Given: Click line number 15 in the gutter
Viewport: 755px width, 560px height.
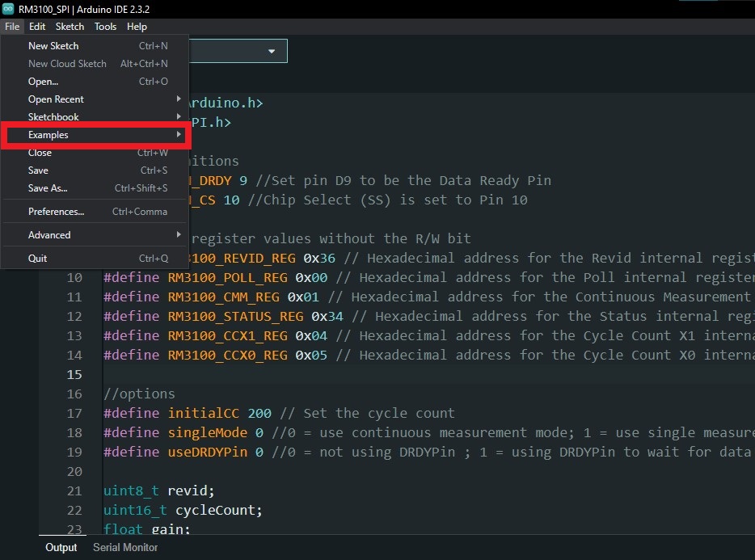Looking at the screenshot, I should pyautogui.click(x=74, y=375).
